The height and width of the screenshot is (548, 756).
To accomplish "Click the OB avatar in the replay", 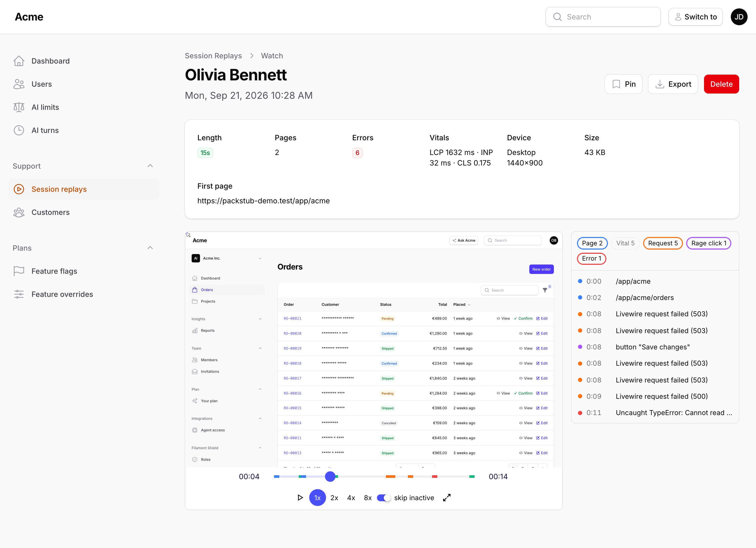I will click(x=554, y=240).
